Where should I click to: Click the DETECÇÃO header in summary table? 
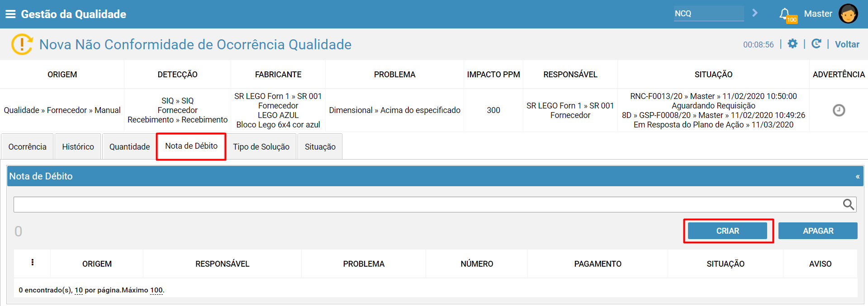pos(177,75)
